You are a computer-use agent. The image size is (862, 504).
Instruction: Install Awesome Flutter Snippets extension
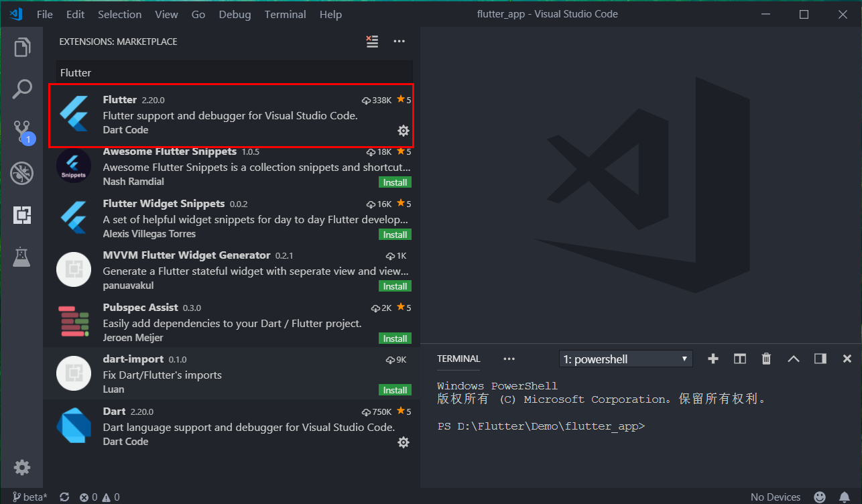(395, 182)
